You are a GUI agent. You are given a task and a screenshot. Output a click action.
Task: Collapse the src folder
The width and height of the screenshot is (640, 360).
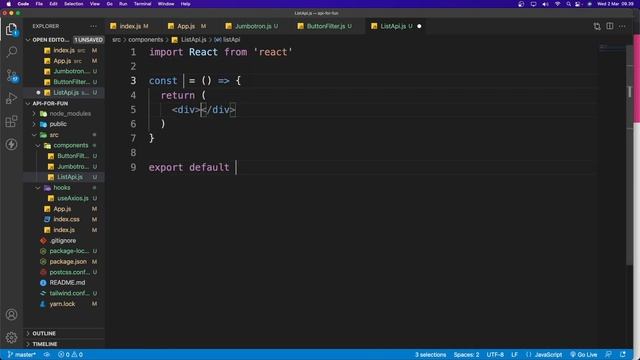point(34,135)
